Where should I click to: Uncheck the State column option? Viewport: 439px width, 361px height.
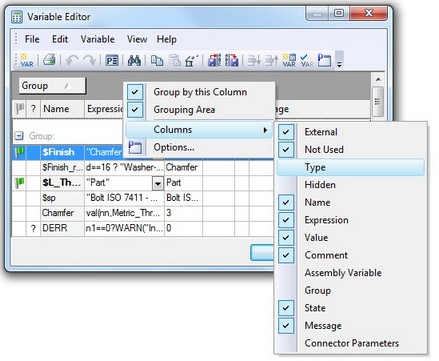point(286,308)
